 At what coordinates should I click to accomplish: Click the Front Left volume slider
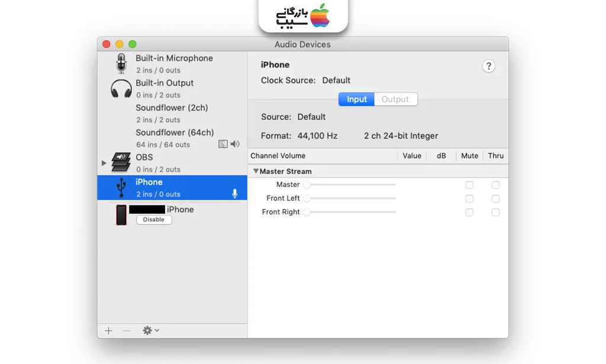pyautogui.click(x=350, y=198)
